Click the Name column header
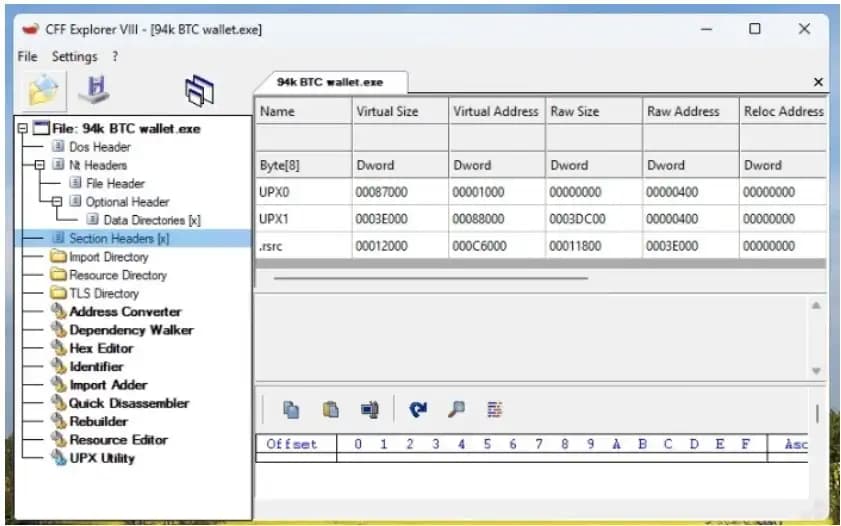841x526 pixels. click(x=304, y=111)
